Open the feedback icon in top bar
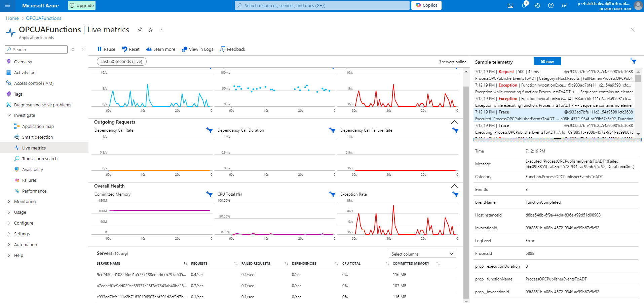Viewport: 644px width, 303px height. (x=564, y=5)
